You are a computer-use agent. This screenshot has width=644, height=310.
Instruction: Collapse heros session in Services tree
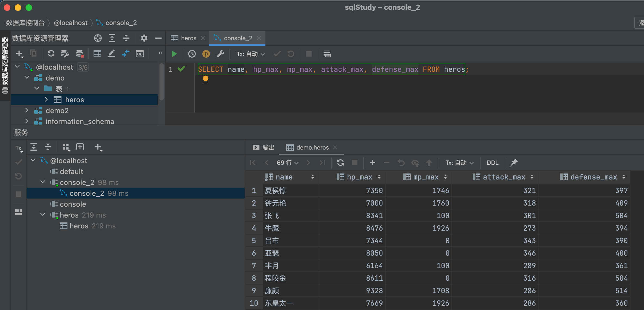point(43,215)
